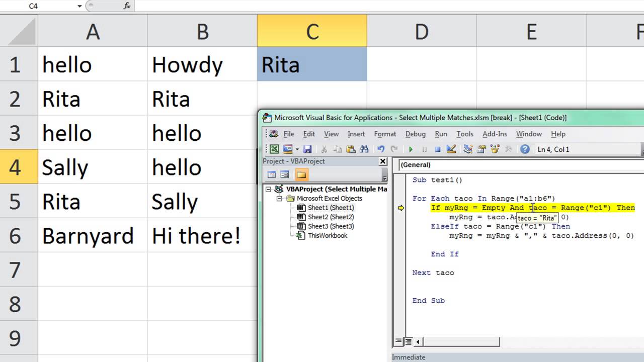The image size is (644, 362).
Task: Open the Excel Name Box dropdown arrow
Action: (x=79, y=6)
